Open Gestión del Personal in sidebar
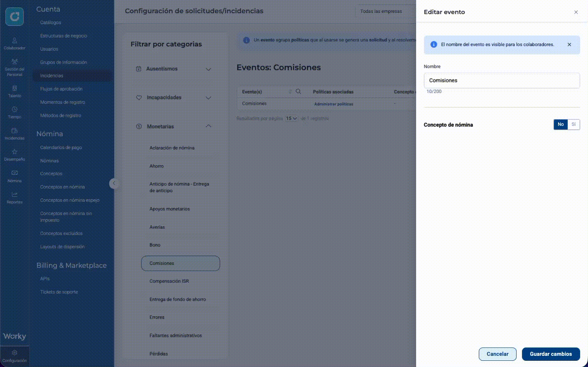Screen dimensions: 588x367 [15, 68]
